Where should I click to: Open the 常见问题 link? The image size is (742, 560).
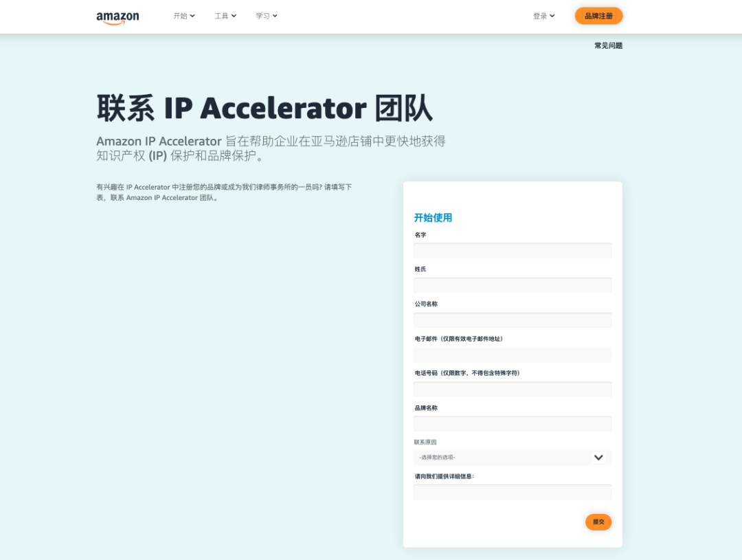click(608, 45)
